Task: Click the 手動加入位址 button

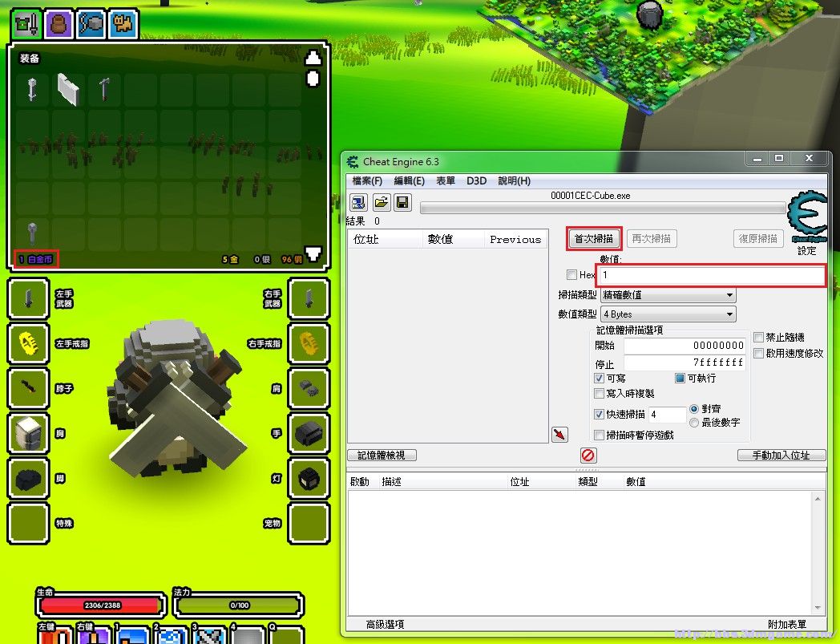Action: pyautogui.click(x=781, y=456)
